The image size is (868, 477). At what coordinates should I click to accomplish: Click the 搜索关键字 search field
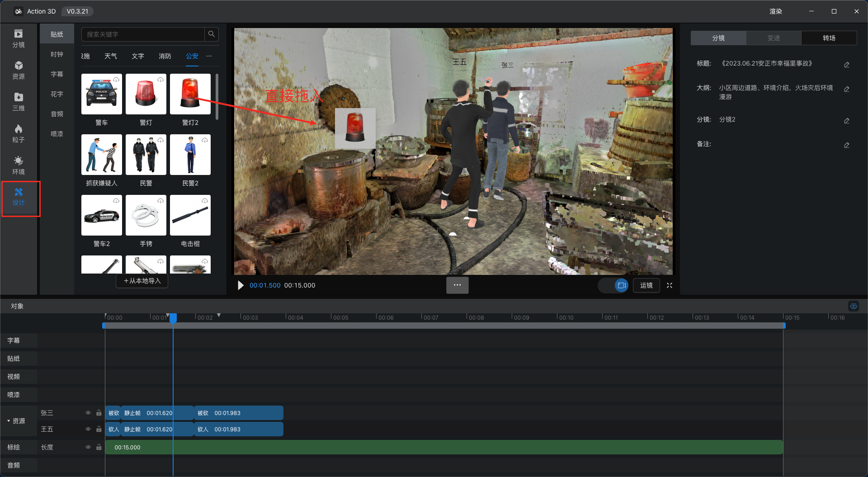[143, 34]
